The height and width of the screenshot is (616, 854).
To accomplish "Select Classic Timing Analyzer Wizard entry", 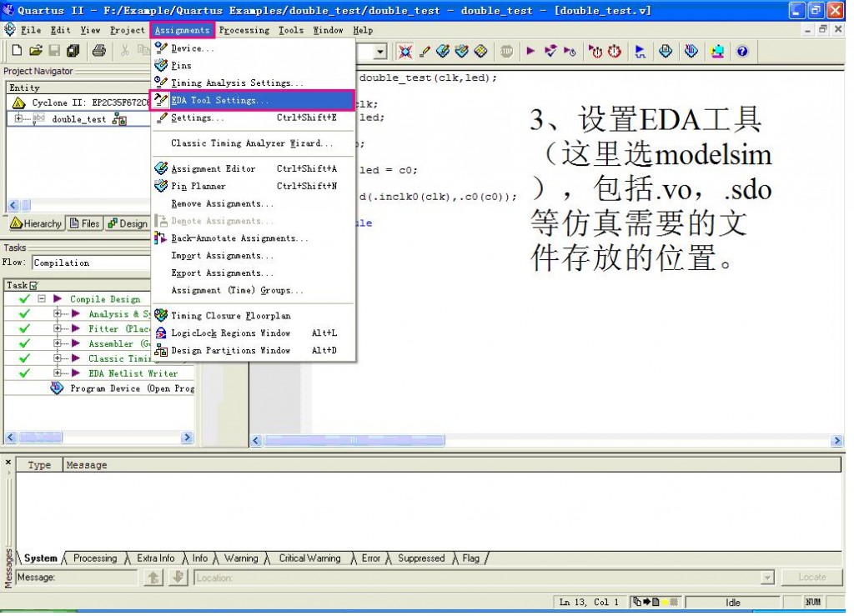I will coord(254,144).
